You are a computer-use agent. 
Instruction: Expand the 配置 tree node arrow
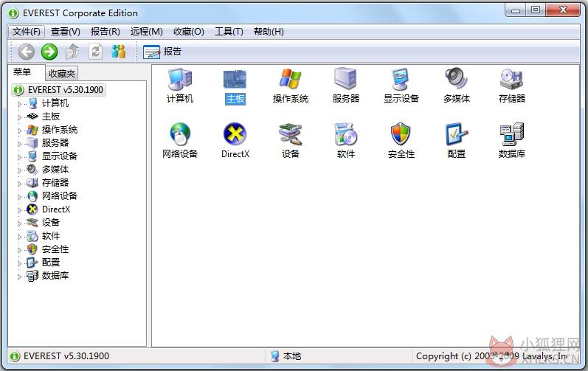click(x=19, y=263)
